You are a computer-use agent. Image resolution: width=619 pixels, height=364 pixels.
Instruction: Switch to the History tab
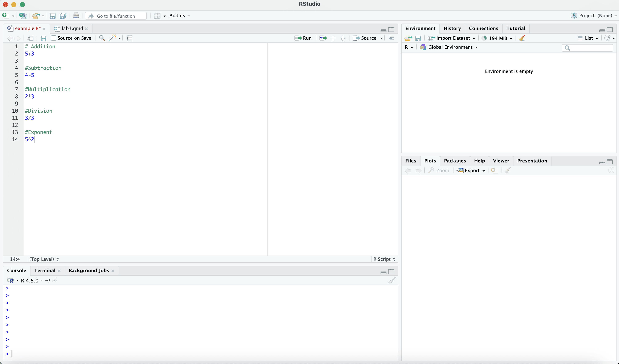(x=452, y=28)
